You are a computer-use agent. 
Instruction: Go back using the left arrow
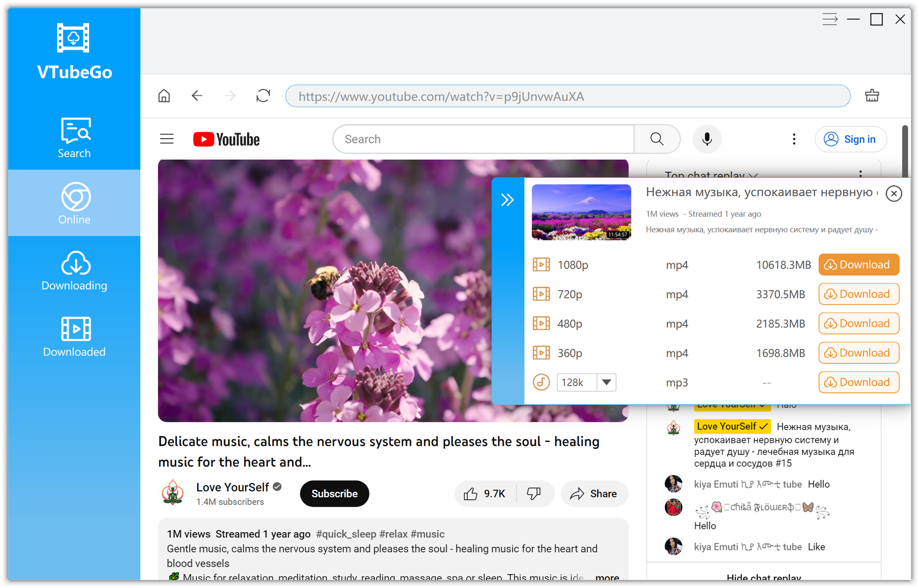click(197, 96)
